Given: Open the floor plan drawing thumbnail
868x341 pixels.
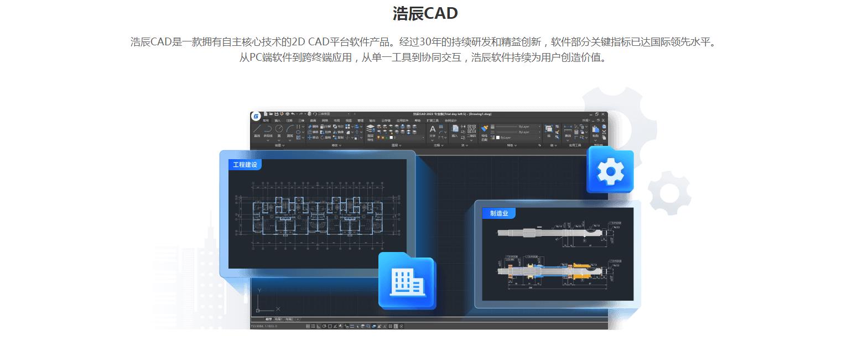Looking at the screenshot, I should coord(318,214).
